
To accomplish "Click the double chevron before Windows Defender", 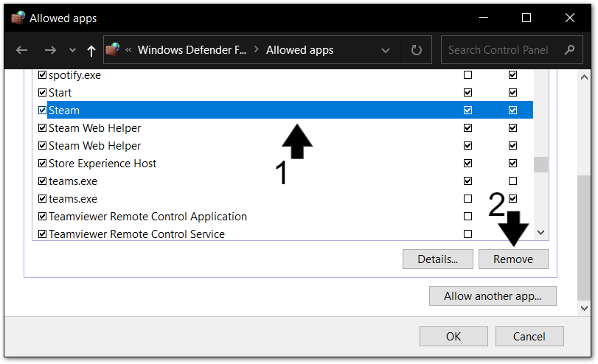I will click(x=128, y=49).
